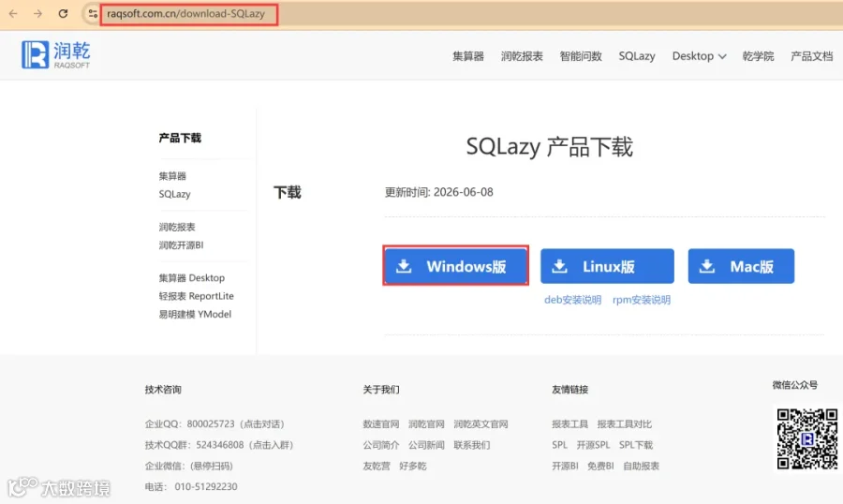
Task: Click the SQLazy 产品下载 heading
Action: (x=550, y=147)
